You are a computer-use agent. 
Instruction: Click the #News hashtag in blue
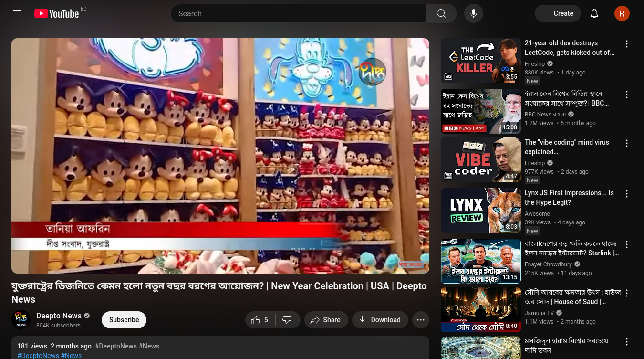(71, 356)
